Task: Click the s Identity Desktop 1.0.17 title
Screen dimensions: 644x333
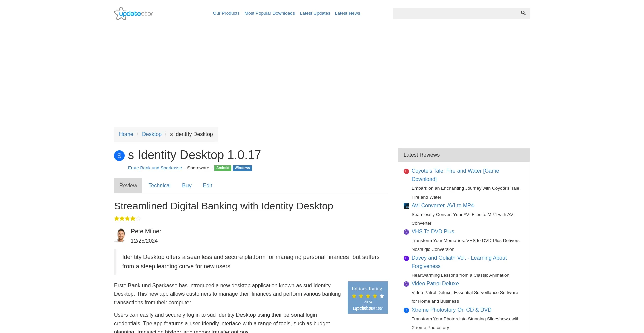Action: 195,155
